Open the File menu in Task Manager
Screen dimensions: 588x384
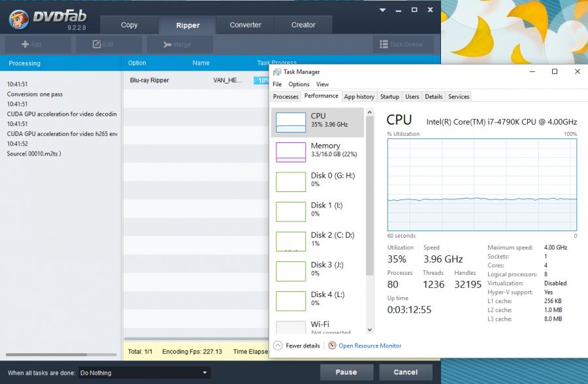pos(277,84)
